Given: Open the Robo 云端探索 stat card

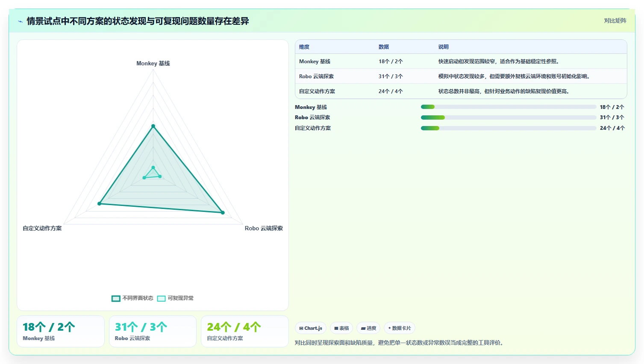Looking at the screenshot, I should click(153, 331).
